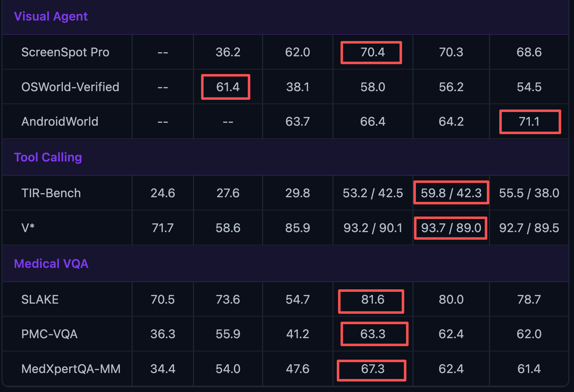Click the TIR-Bench benchmark name
The image size is (574, 392).
(51, 193)
